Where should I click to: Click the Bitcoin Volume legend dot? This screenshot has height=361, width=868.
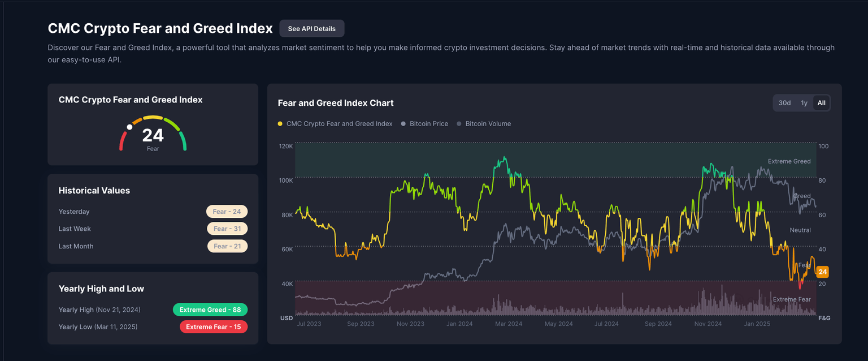pyautogui.click(x=458, y=123)
